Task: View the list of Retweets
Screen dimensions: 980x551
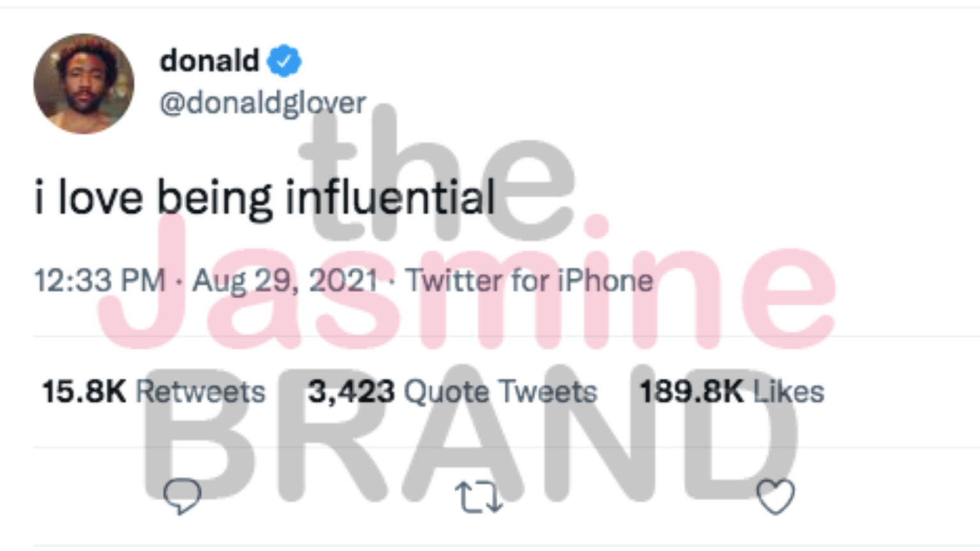Action: (x=200, y=392)
